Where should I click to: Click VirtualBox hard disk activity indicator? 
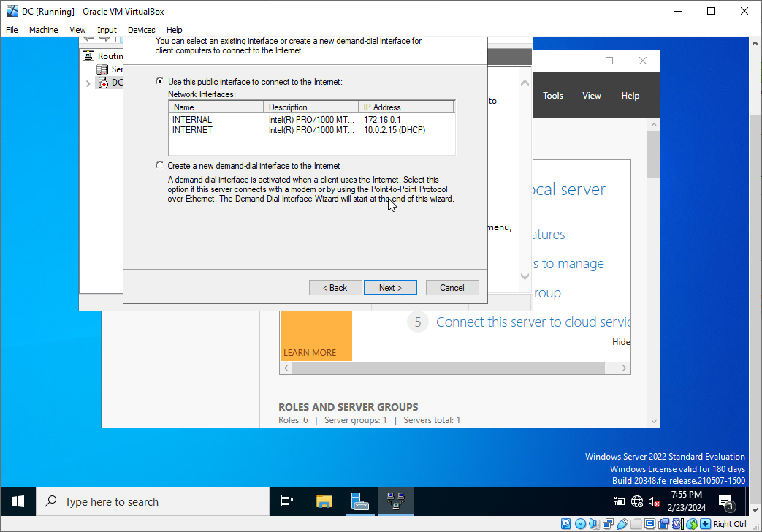click(x=565, y=524)
